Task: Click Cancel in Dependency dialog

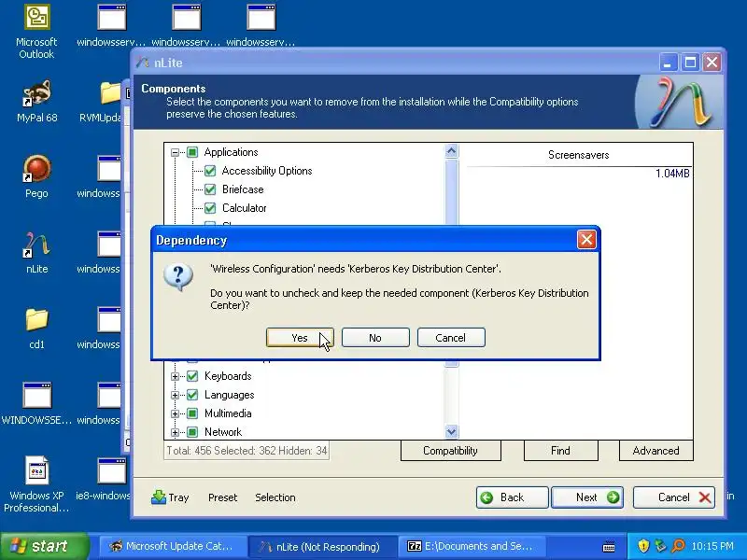Action: pos(451,338)
